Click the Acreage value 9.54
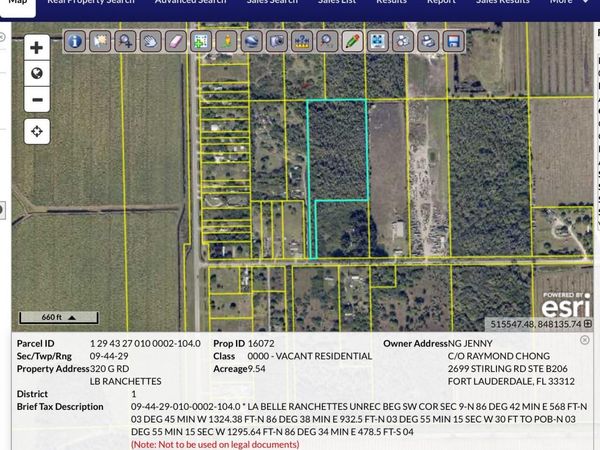This screenshot has width=600, height=450. click(x=256, y=368)
